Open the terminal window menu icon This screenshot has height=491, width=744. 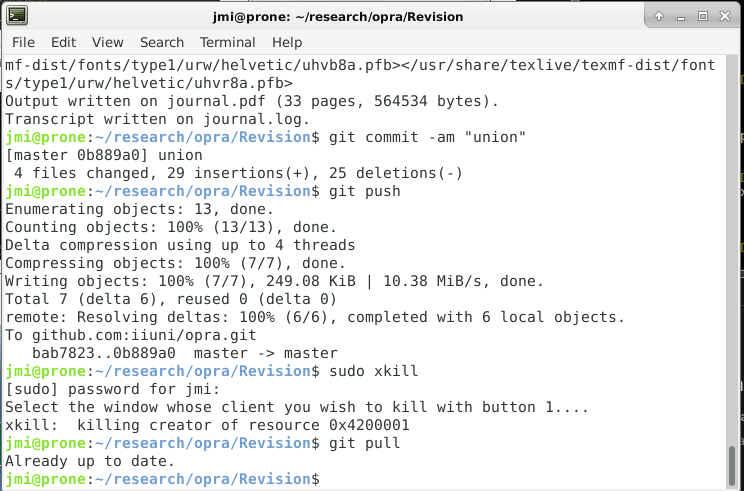click(17, 16)
